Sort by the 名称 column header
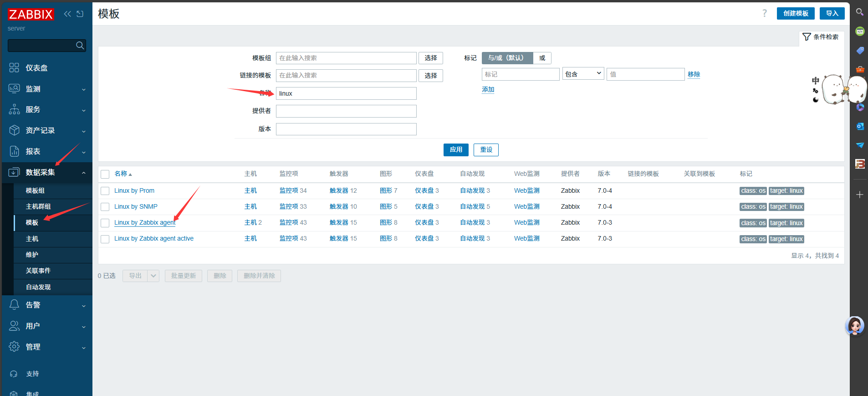868x396 pixels. point(123,174)
